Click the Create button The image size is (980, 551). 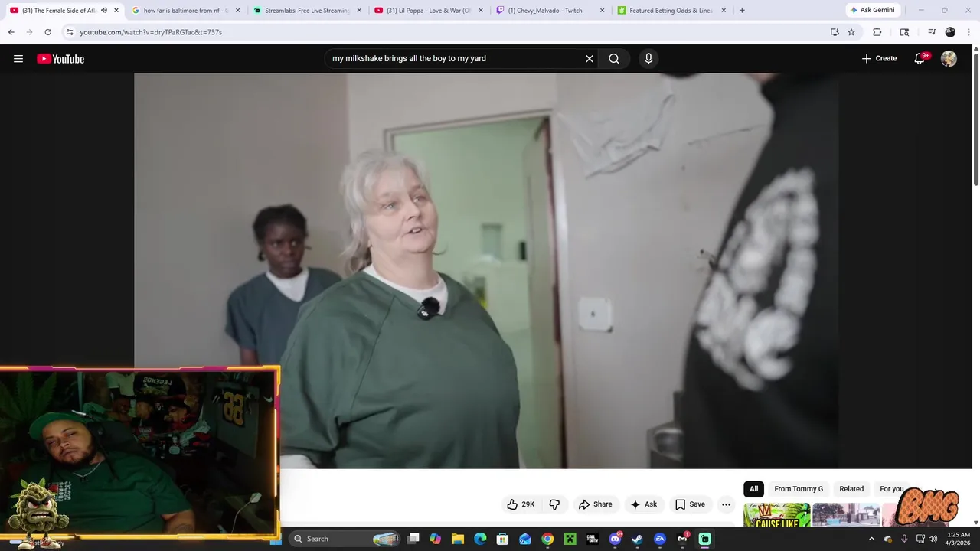tap(879, 58)
